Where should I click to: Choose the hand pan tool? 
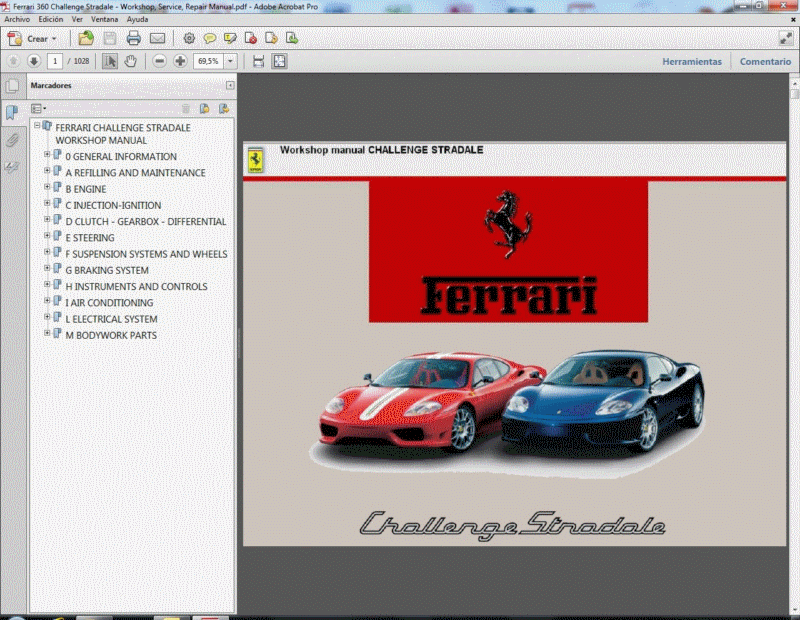click(131, 61)
